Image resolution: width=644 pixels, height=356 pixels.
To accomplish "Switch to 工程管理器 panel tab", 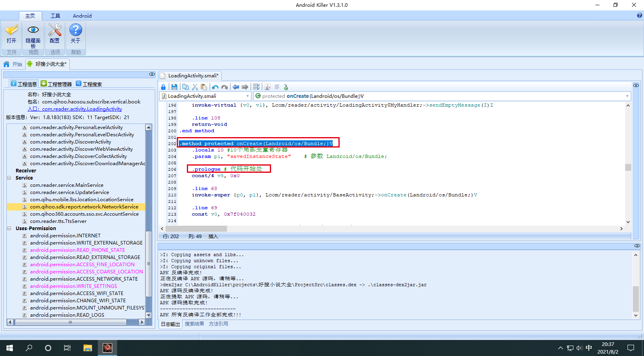I will [x=56, y=84].
